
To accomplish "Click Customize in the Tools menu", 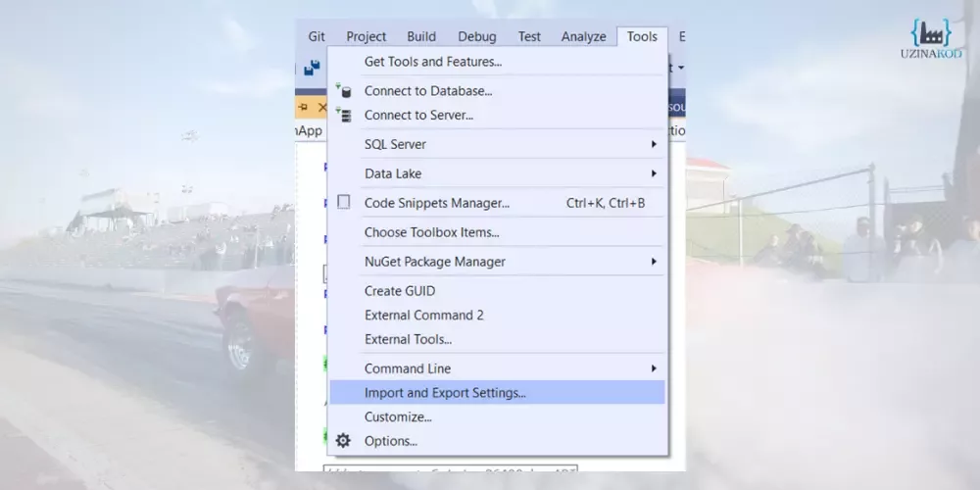I will pos(398,416).
